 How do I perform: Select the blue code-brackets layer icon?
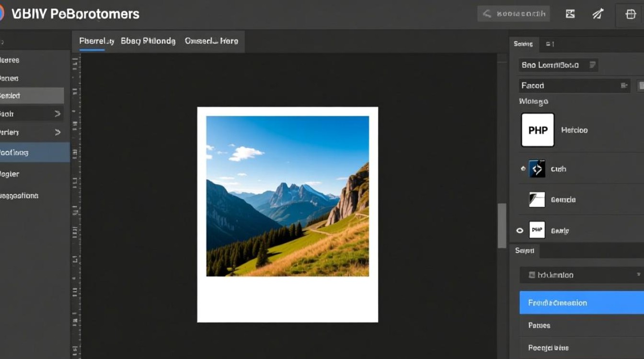pyautogui.click(x=537, y=169)
